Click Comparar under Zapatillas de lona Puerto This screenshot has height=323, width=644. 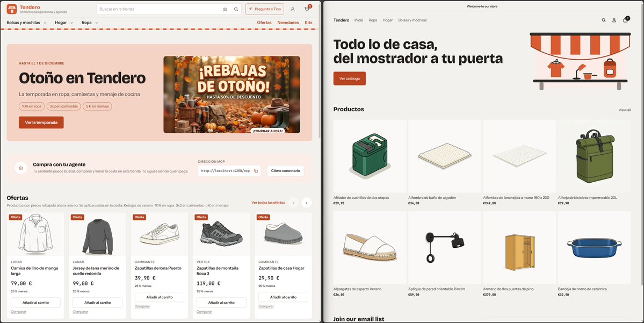[x=142, y=306]
